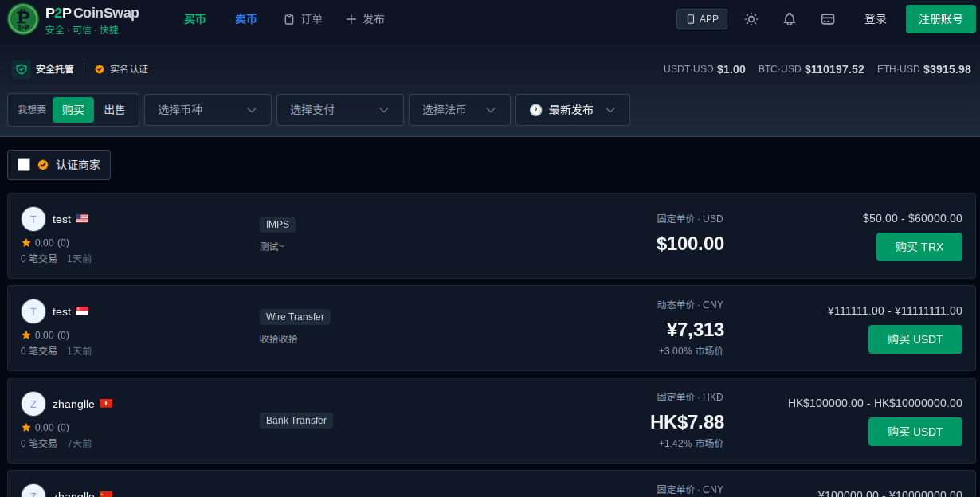
Task: Click the star rating on zhanglle's listing
Action: [x=26, y=428]
